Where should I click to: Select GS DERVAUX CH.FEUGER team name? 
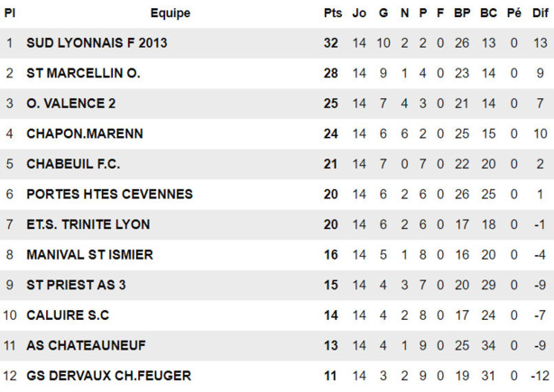[108, 376]
